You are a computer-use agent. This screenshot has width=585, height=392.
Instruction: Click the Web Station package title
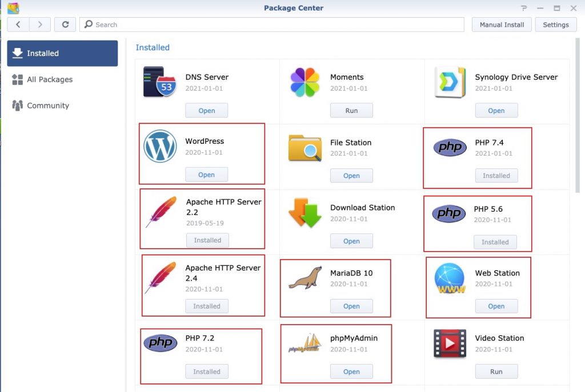tap(498, 273)
